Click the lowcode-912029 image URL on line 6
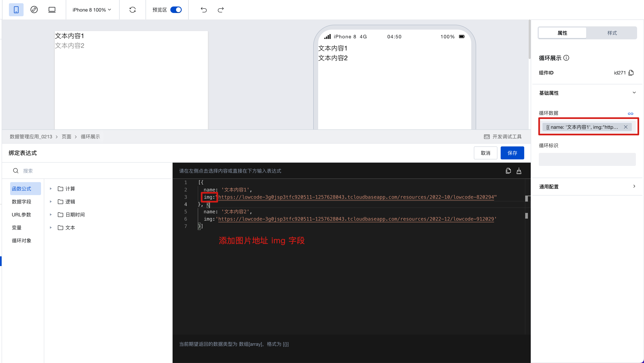 click(356, 219)
